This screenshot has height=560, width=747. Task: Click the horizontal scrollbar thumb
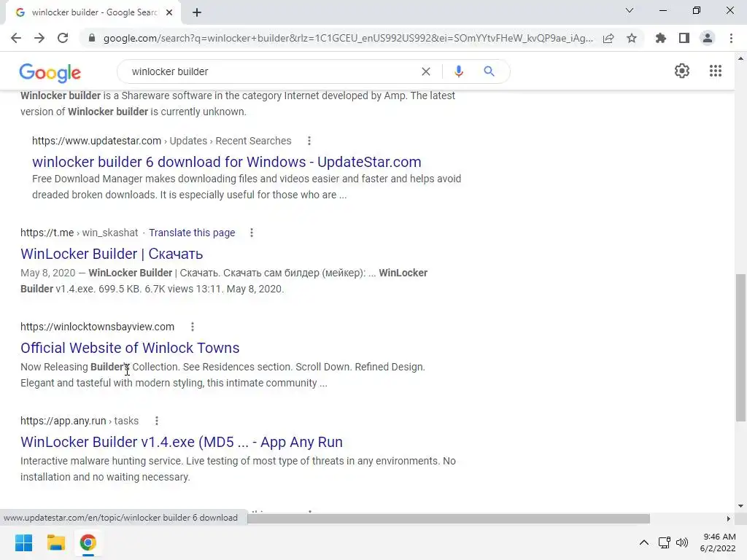point(449,518)
